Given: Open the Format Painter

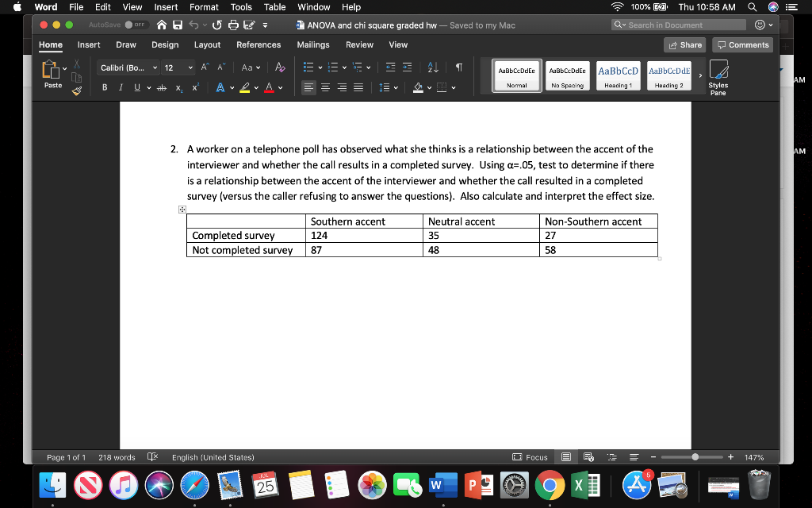Looking at the screenshot, I should (x=77, y=90).
